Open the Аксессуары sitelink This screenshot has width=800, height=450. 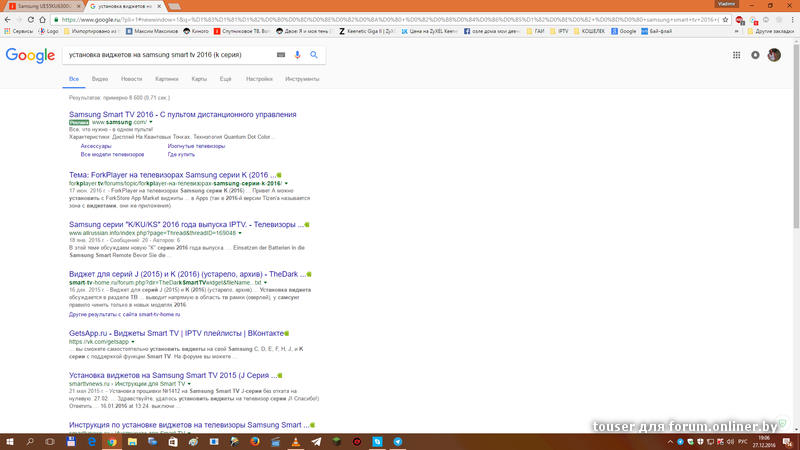[96, 146]
